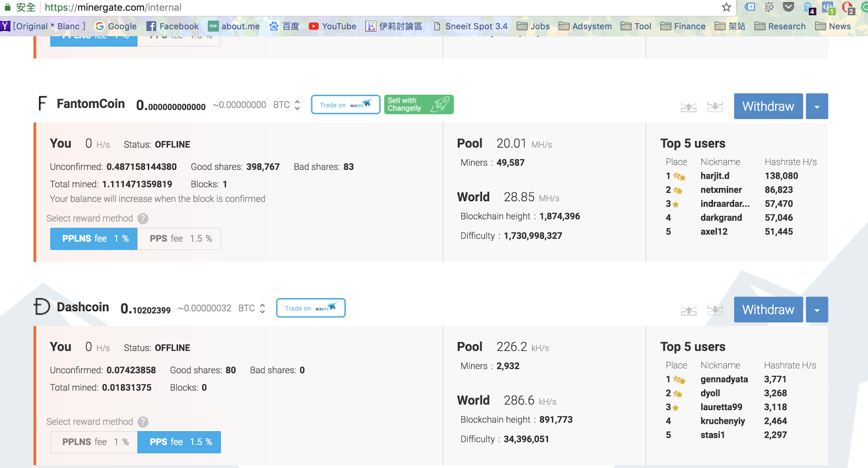Screen dimensions: 868x468
Task: Click Dashcoin blockchain height 891,773
Action: (556, 420)
